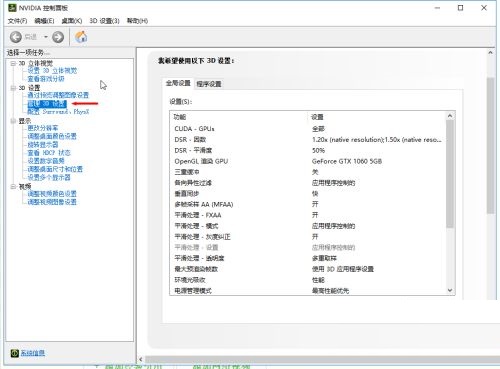
Task: Switch to the 程序设置 tab
Action: pyautogui.click(x=209, y=84)
